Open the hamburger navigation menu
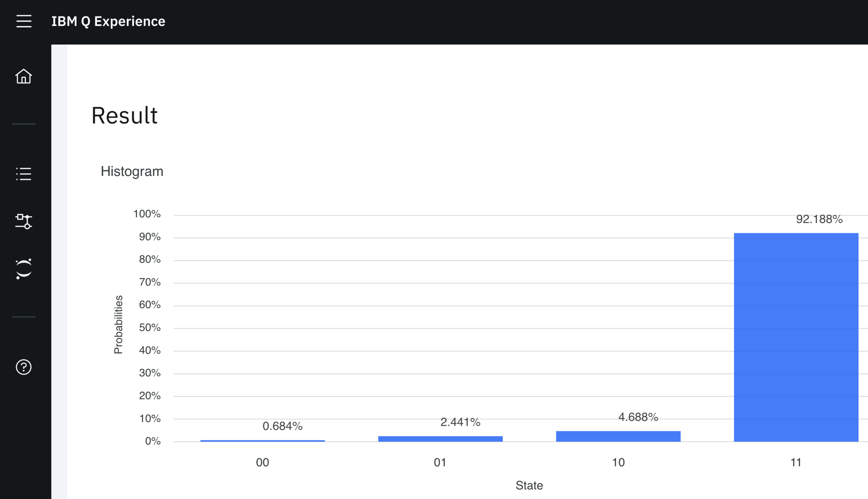 (24, 21)
